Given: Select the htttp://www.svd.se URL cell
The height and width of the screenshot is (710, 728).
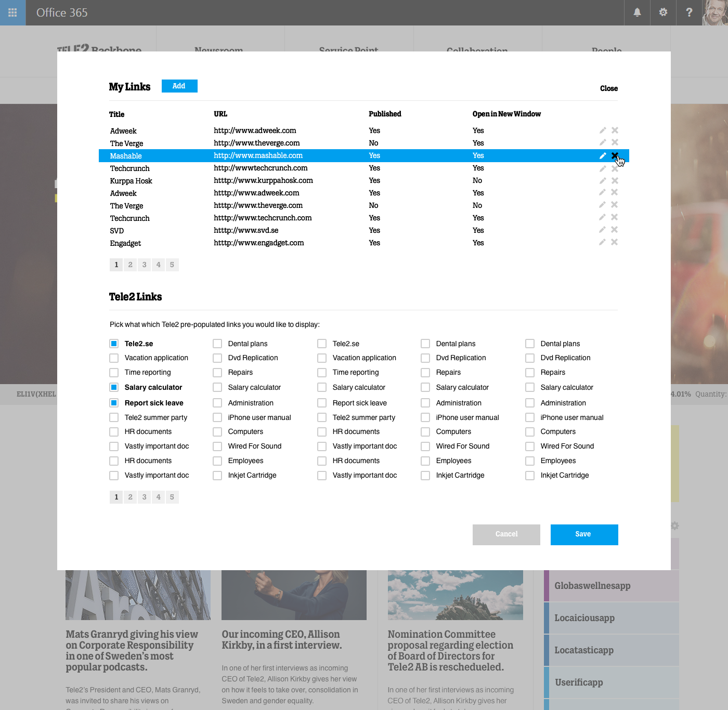Looking at the screenshot, I should coord(246,230).
